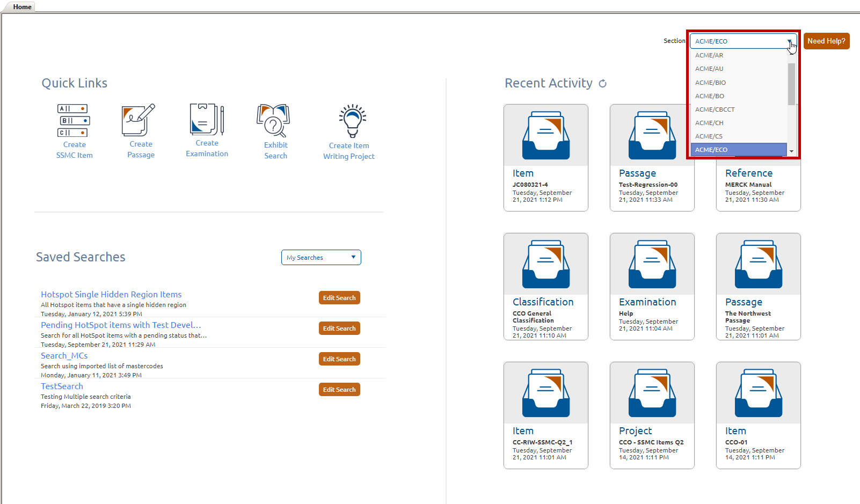Viewport: 860px width, 504px height.
Task: Choose ACME/CBCCT in the section list
Action: click(x=715, y=109)
